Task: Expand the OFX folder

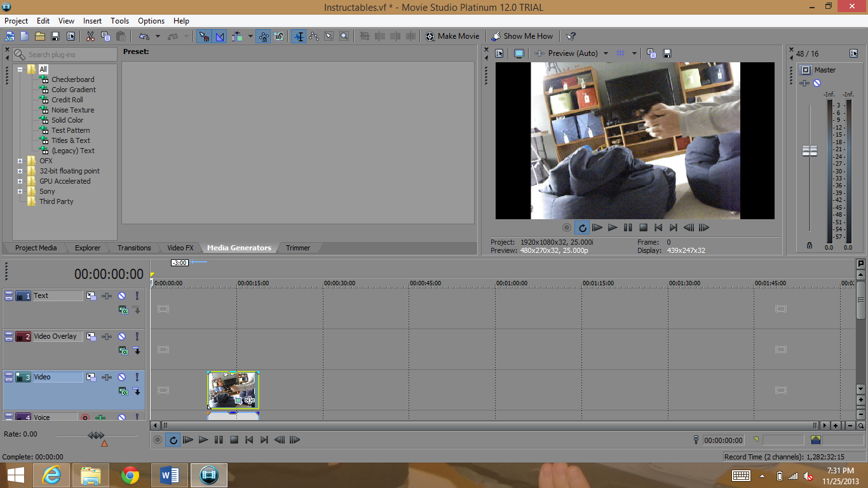Action: pos(20,161)
